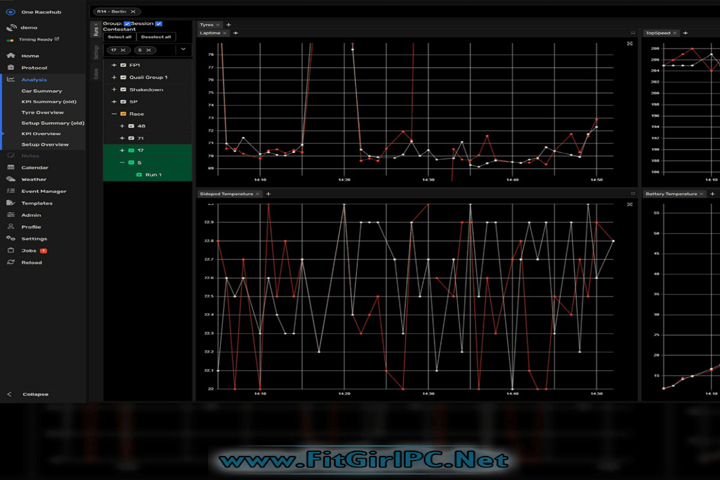The height and width of the screenshot is (480, 720).
Task: Open the KPI Overview link
Action: click(x=41, y=133)
